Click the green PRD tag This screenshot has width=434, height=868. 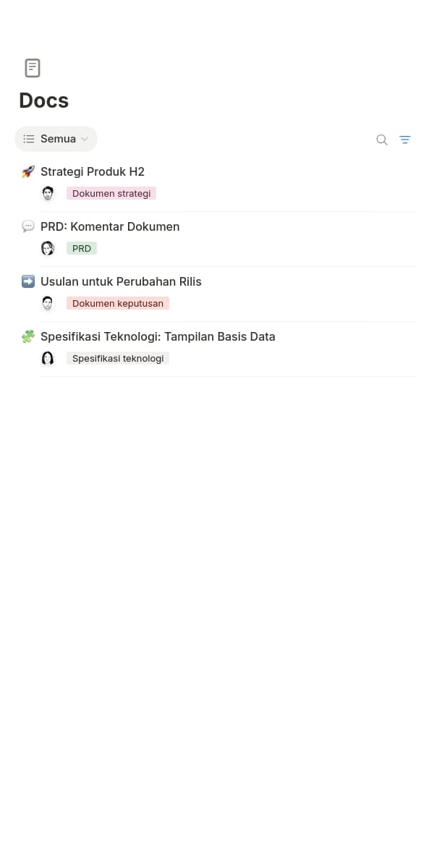pyautogui.click(x=82, y=248)
